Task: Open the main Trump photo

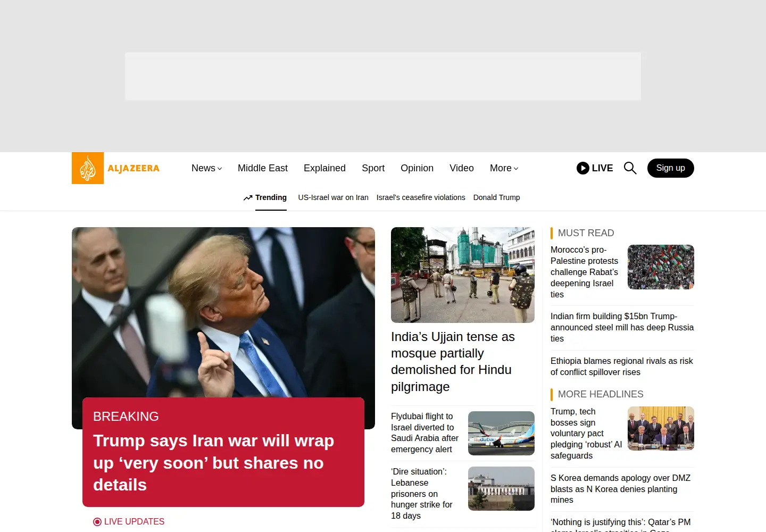Action: [223, 312]
